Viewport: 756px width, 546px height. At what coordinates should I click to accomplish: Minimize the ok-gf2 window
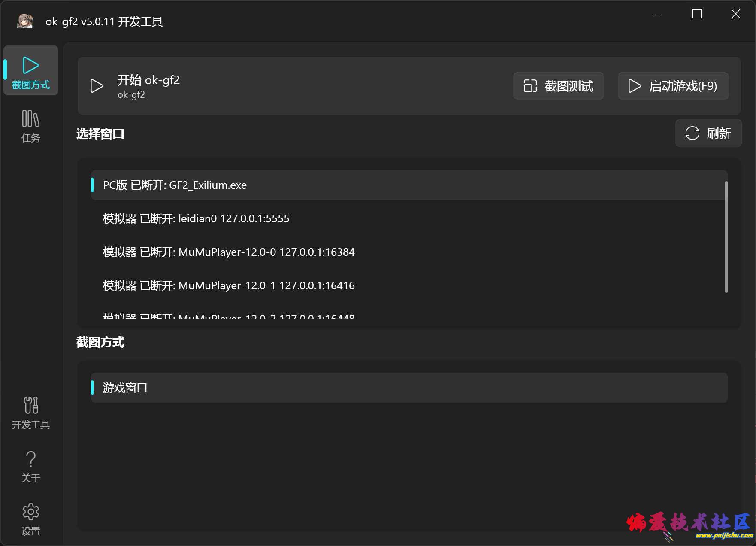click(x=657, y=14)
